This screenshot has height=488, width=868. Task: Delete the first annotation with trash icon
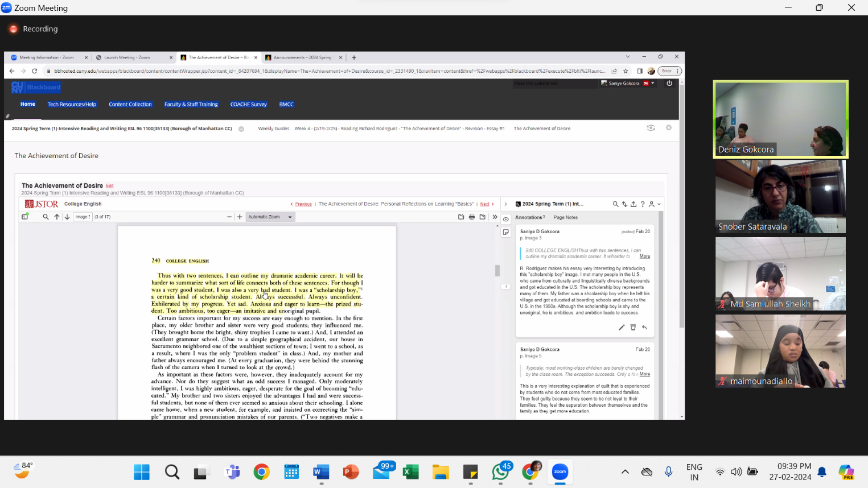pyautogui.click(x=633, y=327)
